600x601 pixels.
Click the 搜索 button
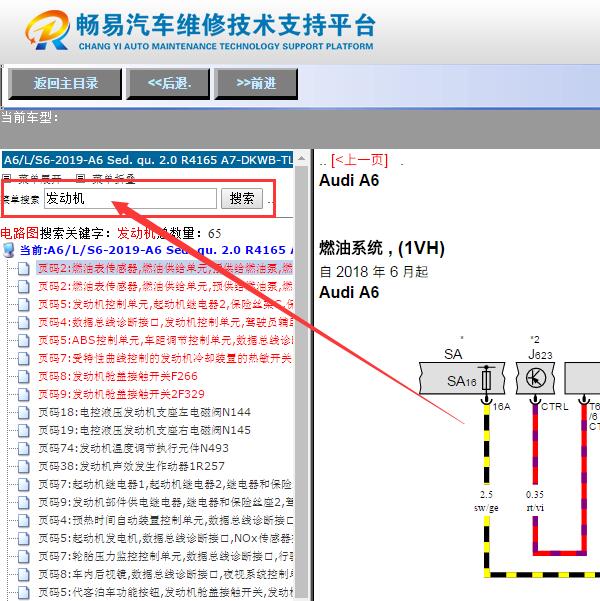(x=242, y=199)
